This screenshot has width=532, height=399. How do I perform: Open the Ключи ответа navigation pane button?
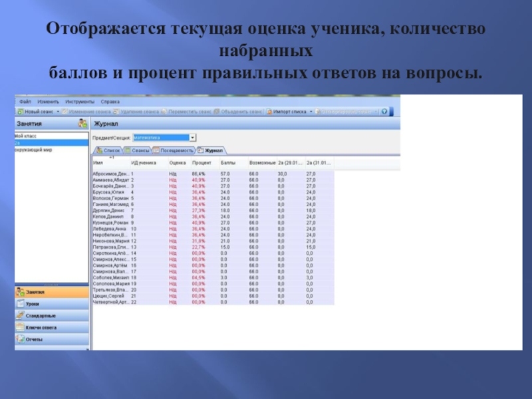(52, 327)
